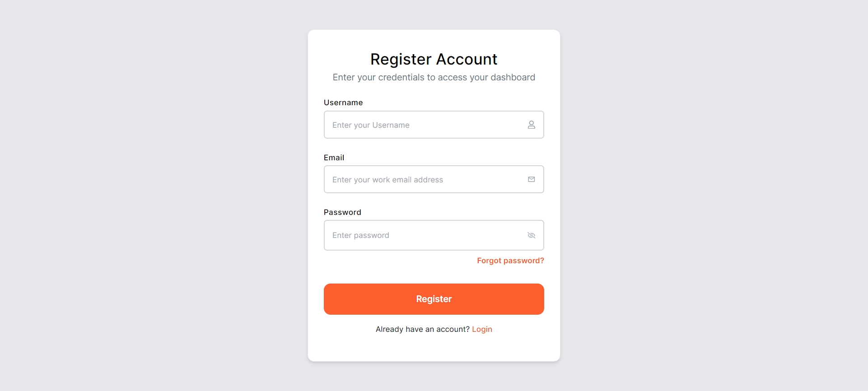The height and width of the screenshot is (391, 868).
Task: Focus the Enter your Username input box
Action: [434, 125]
